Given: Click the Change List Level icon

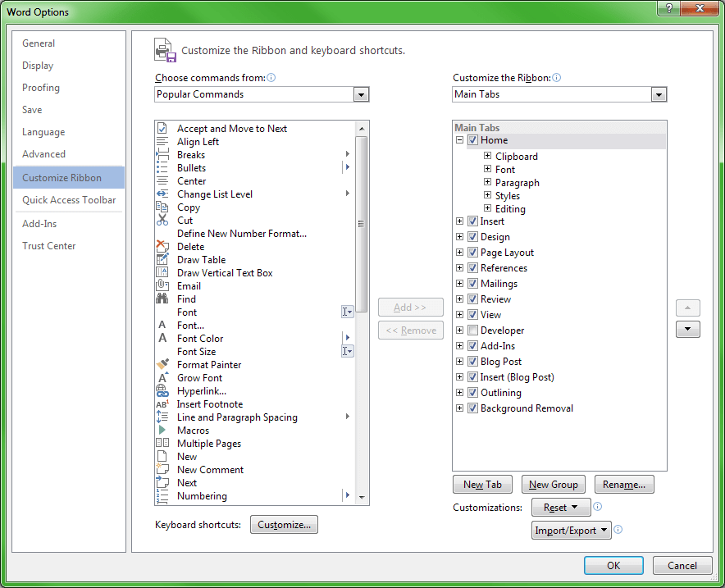Looking at the screenshot, I should click(162, 194).
